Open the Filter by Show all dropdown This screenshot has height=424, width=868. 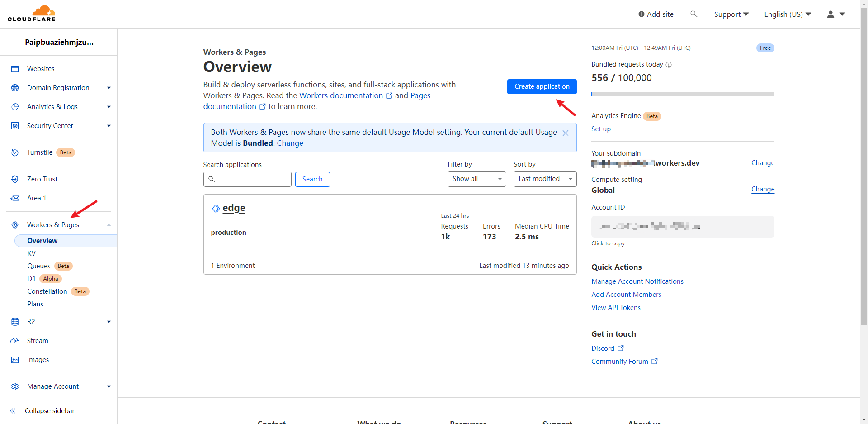click(476, 179)
